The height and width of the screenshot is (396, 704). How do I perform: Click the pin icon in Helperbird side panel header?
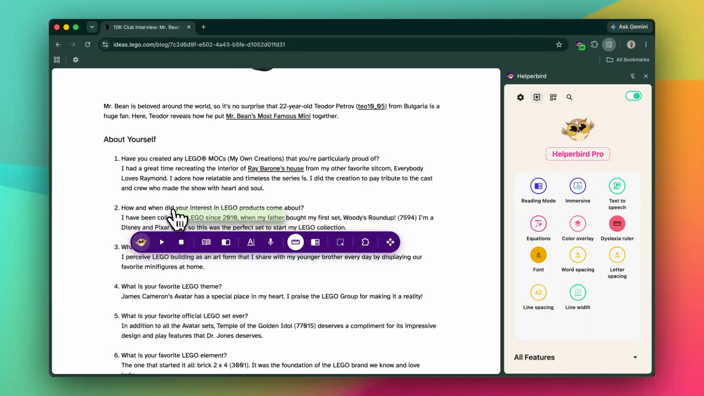632,76
